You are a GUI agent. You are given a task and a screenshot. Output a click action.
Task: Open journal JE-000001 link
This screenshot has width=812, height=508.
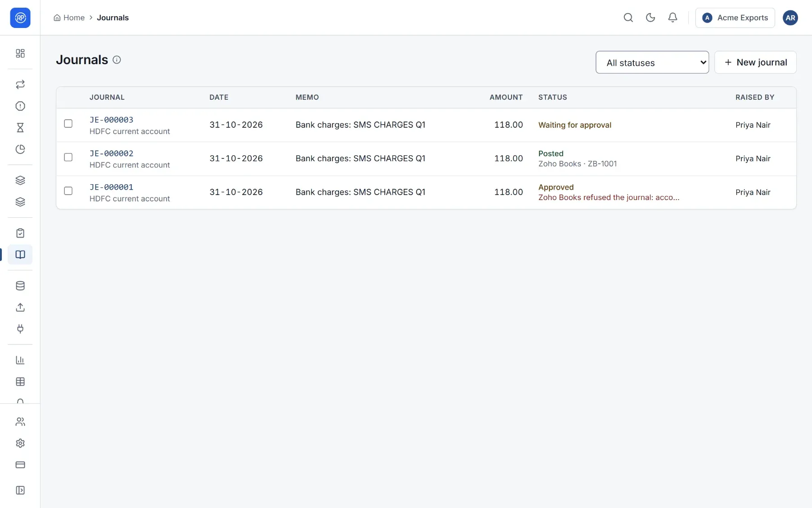coord(111,187)
